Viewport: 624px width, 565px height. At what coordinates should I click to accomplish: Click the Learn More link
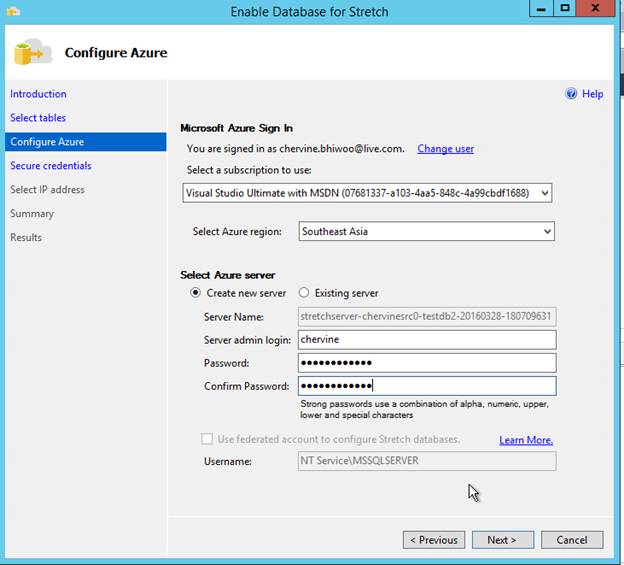pos(526,440)
